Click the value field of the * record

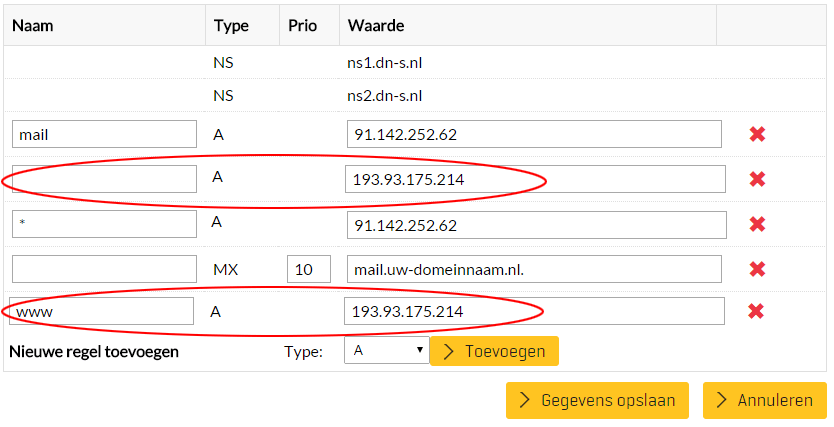click(x=534, y=224)
